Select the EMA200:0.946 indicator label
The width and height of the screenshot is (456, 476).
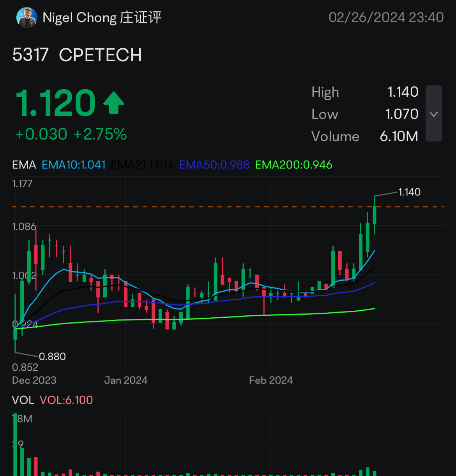(293, 165)
